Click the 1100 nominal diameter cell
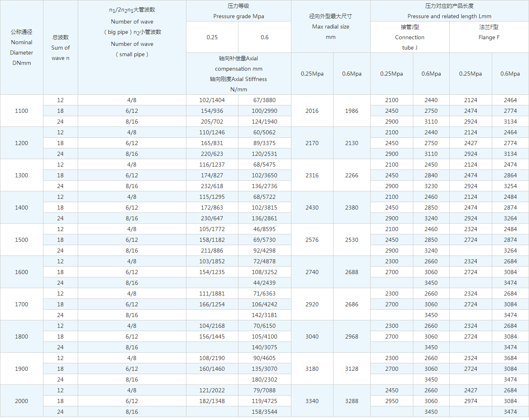This screenshot has height=420, width=529. point(21,111)
